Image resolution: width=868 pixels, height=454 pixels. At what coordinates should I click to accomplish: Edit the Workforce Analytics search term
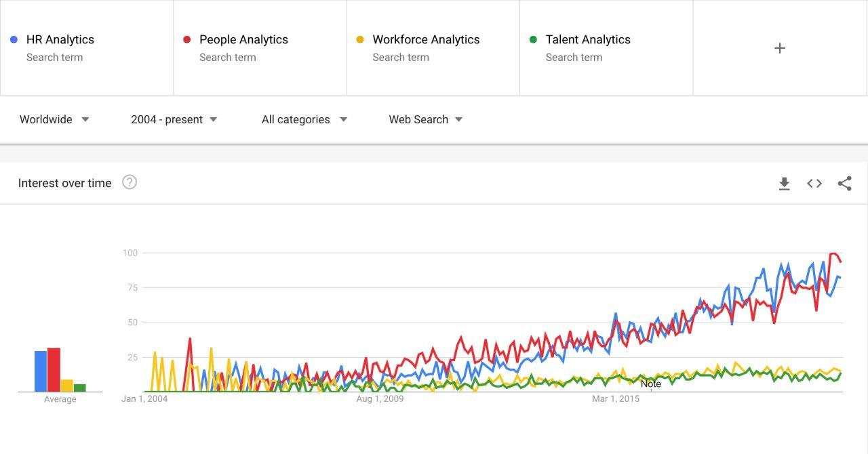click(433, 47)
